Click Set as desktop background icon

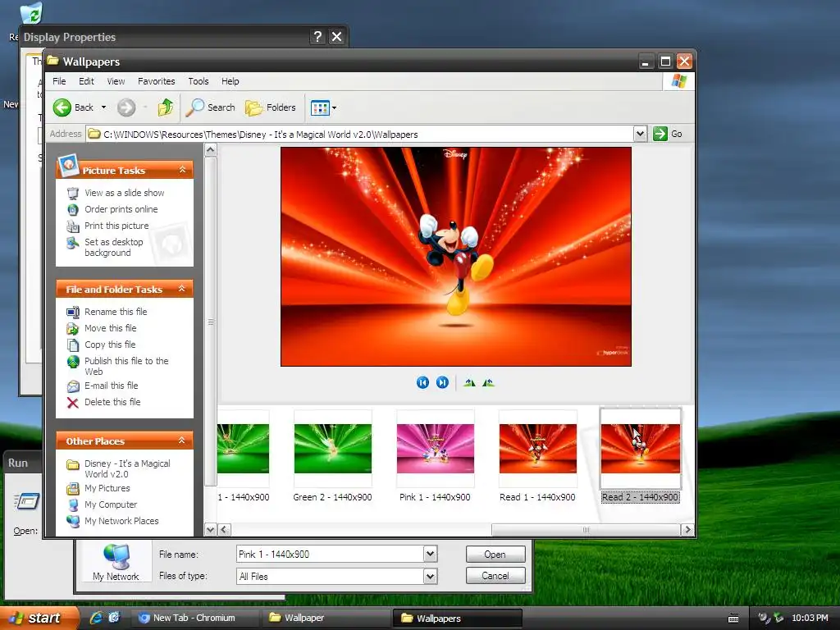(73, 243)
